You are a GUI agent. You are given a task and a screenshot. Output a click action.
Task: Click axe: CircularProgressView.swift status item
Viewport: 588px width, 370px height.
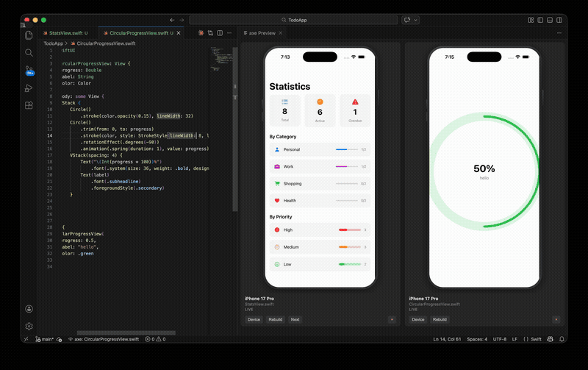104,339
